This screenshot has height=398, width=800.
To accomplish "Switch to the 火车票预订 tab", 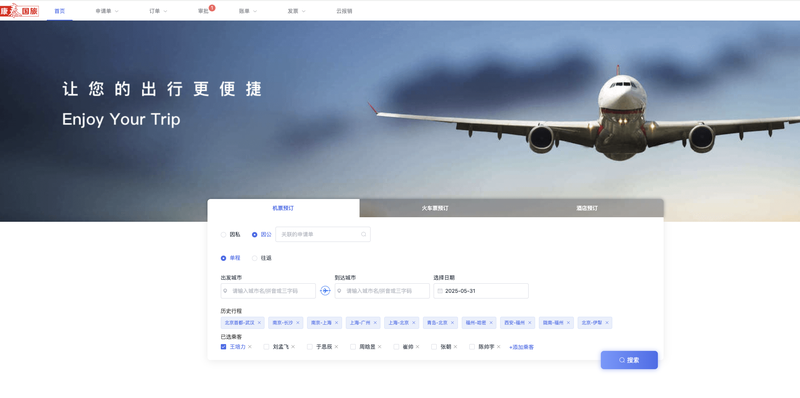I will (435, 208).
